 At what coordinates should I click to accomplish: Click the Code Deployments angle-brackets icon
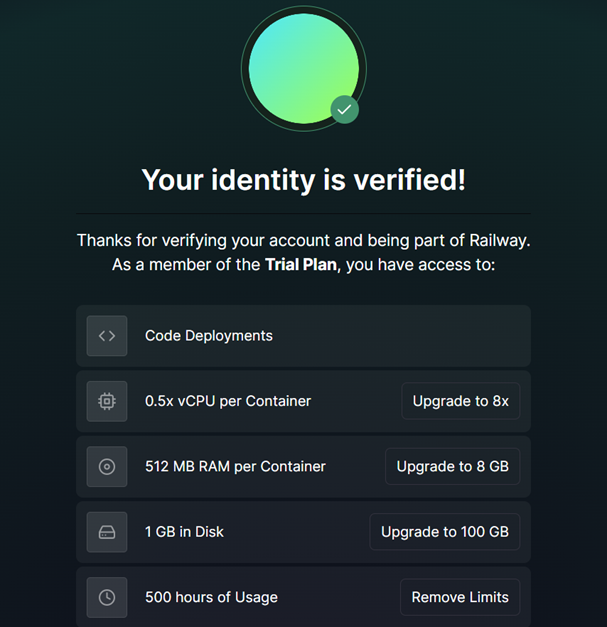click(x=107, y=336)
